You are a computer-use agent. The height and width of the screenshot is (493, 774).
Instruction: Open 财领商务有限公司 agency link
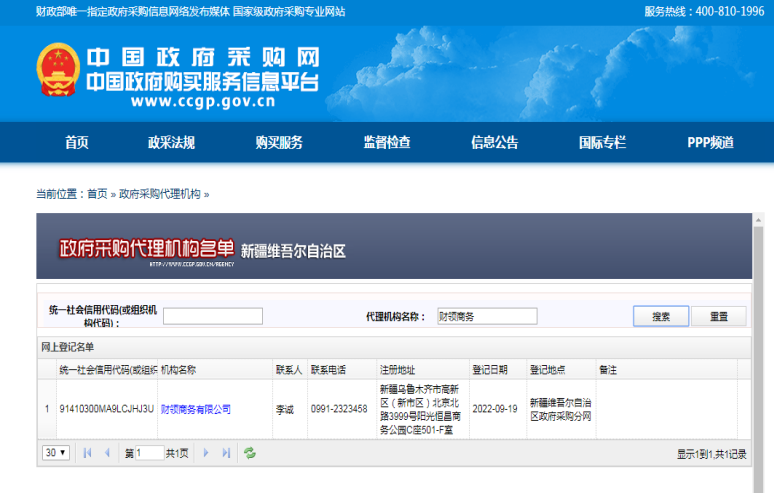(x=196, y=409)
